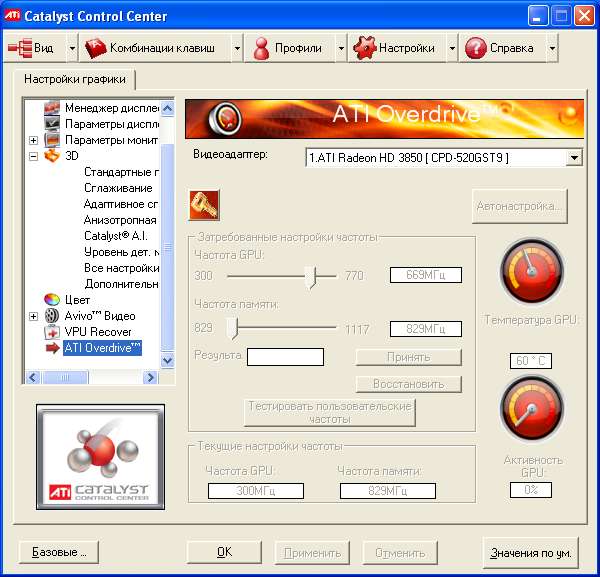Click Тестировать пользовательские частоты button
This screenshot has width=600, height=577.
pos(329,412)
